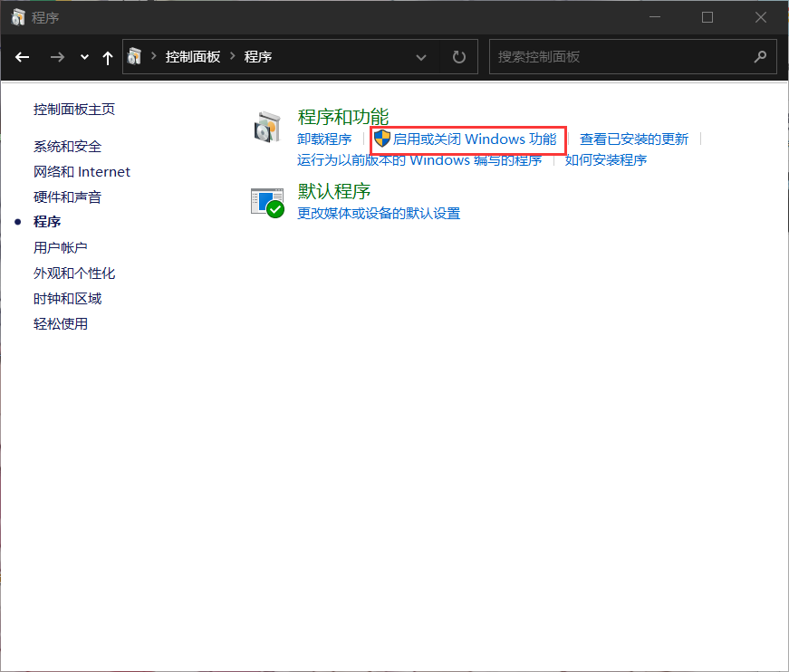Focus the 搜索控制面板 search field
This screenshot has width=789, height=672.
point(633,57)
